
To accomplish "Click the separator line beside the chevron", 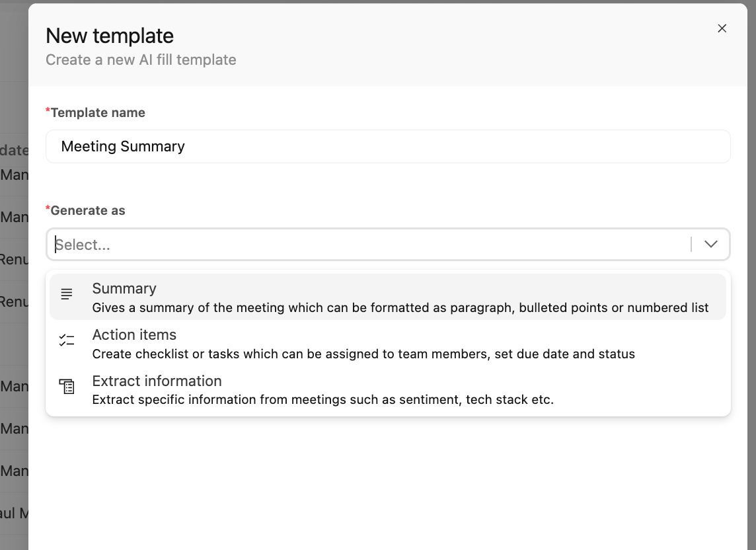I will click(x=691, y=244).
